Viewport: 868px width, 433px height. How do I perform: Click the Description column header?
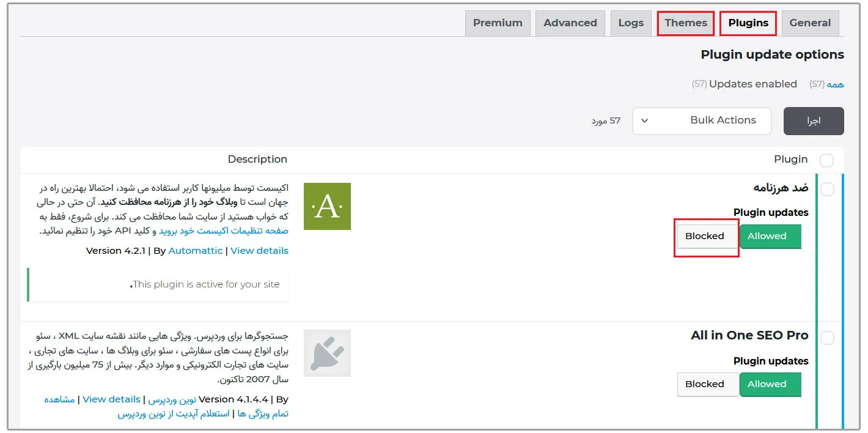[x=257, y=160]
